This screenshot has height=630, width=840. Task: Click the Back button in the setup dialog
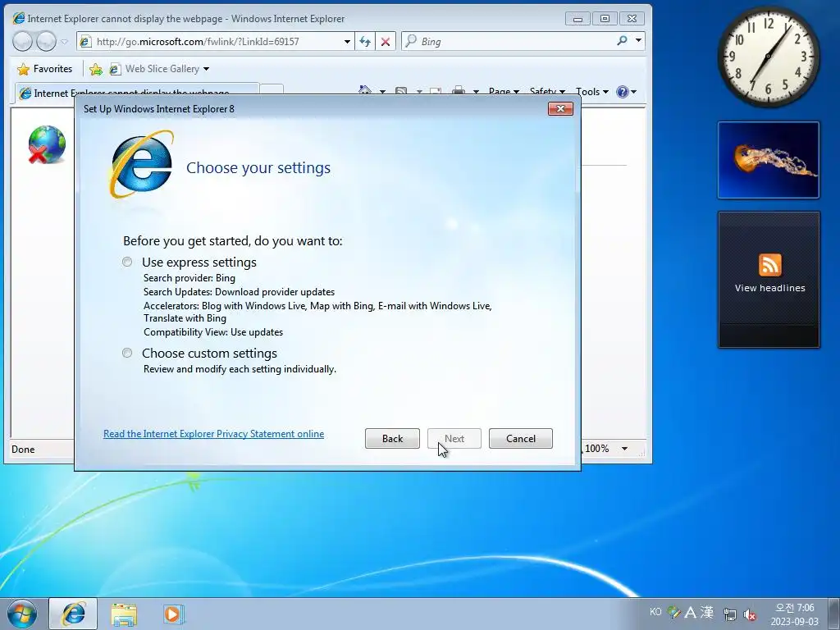point(392,439)
